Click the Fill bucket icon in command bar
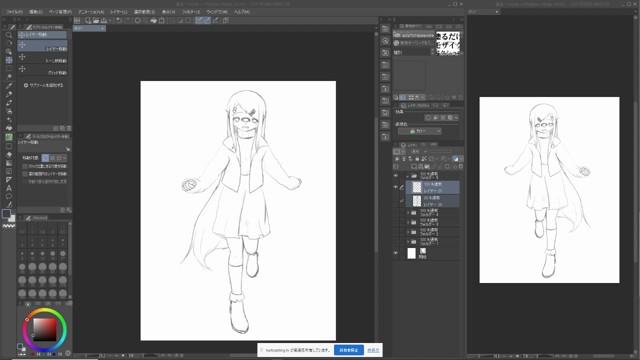This screenshot has height=360, width=640. [154, 20]
